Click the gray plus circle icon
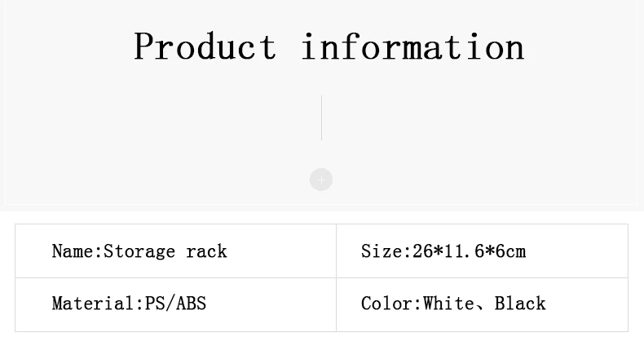Viewport: 644px width, 346px height. pyautogui.click(x=321, y=180)
